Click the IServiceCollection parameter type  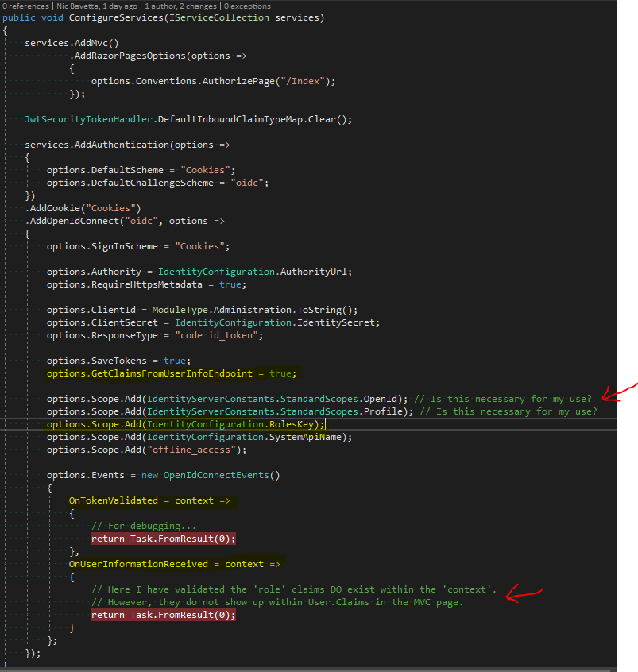click(x=219, y=17)
